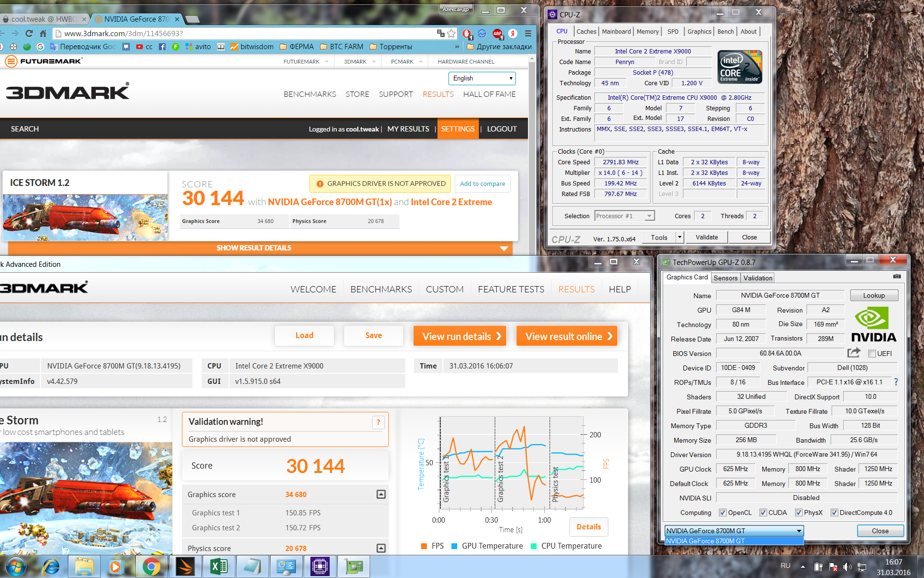Open CPU-Z Processor #1 selection dropdown

click(625, 216)
